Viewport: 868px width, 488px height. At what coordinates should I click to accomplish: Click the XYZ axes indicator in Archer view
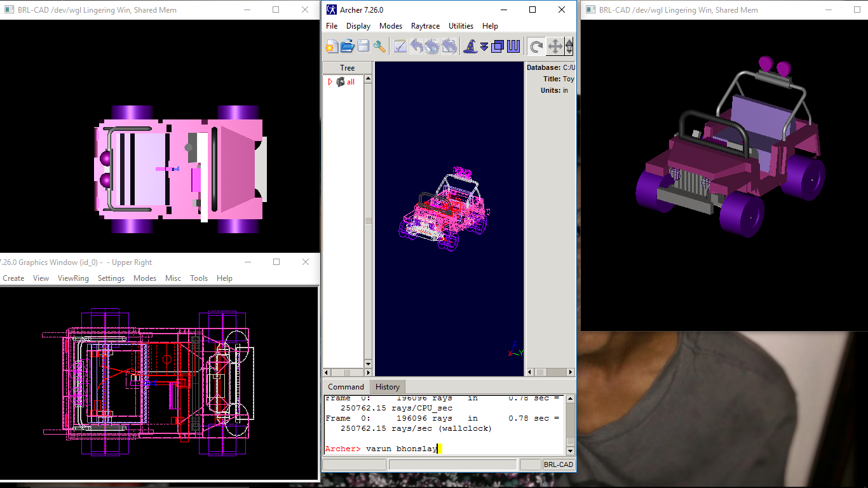point(516,349)
